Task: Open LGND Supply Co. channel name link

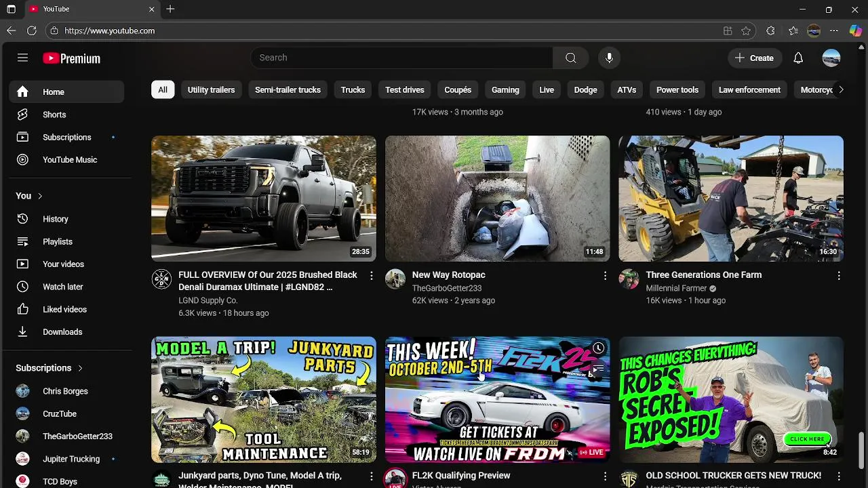Action: click(208, 300)
